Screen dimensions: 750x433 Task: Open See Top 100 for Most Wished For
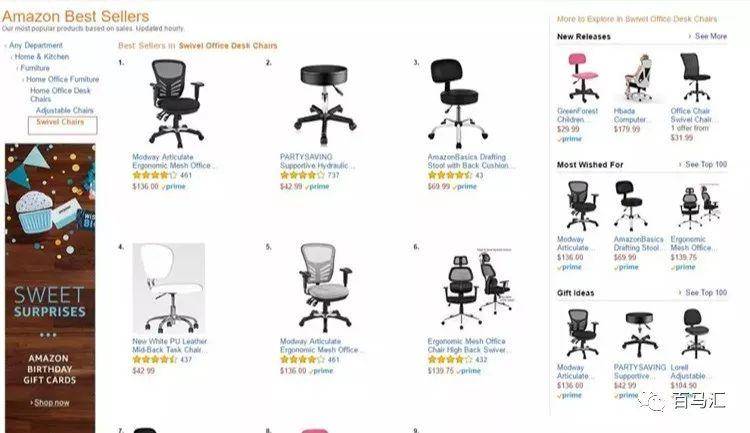coord(706,164)
